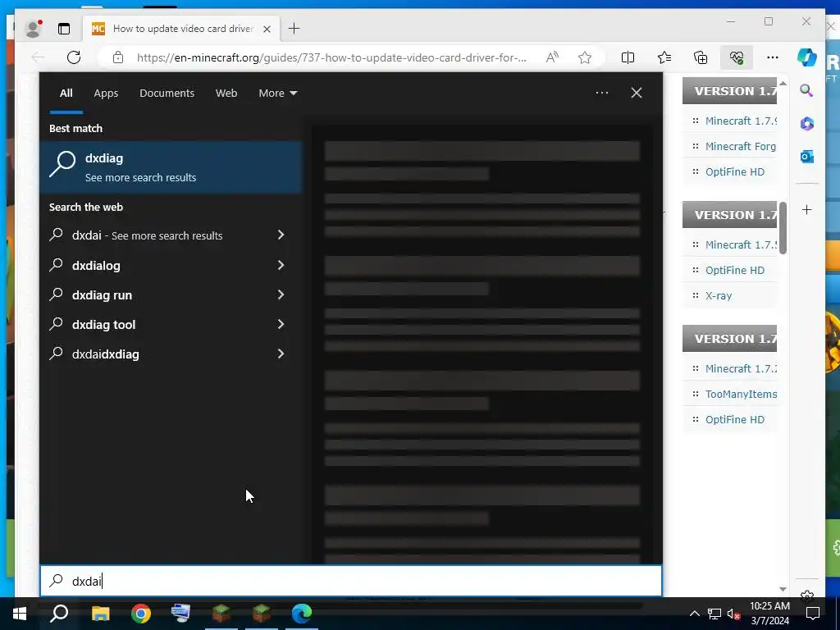This screenshot has height=630, width=840.
Task: Open the TooManyItems link
Action: pos(741,395)
